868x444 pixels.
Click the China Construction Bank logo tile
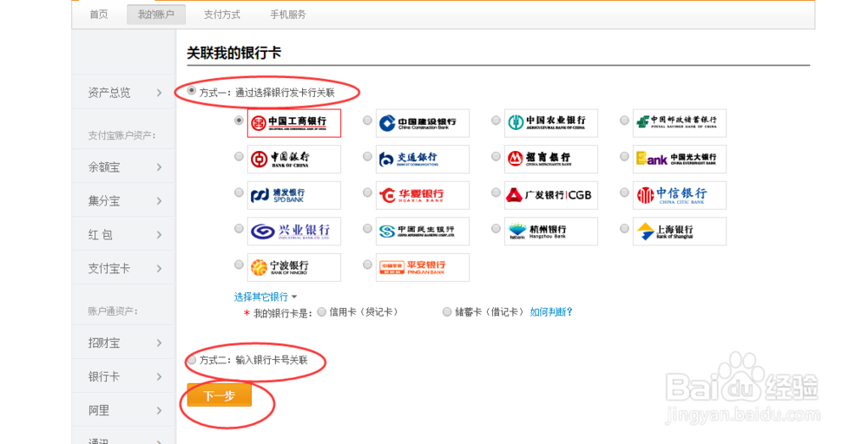(x=423, y=123)
